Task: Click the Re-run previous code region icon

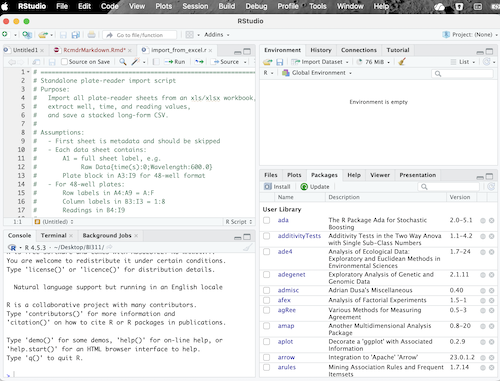Action: (199, 62)
